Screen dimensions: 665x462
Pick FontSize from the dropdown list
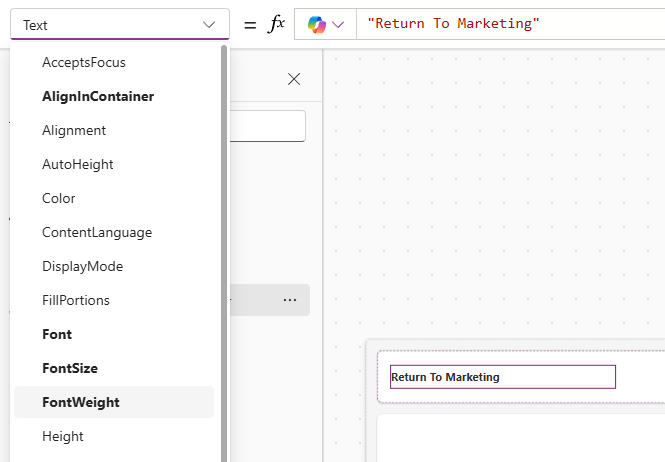tap(70, 368)
